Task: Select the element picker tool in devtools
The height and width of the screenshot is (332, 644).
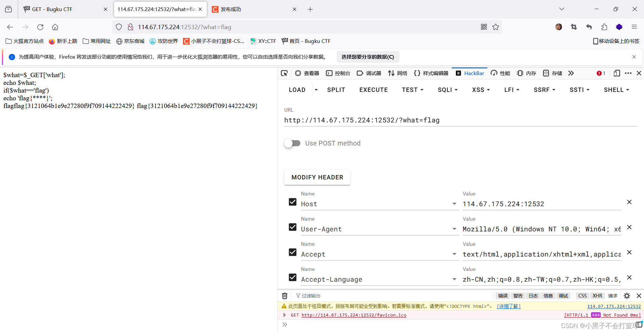Action: click(284, 73)
